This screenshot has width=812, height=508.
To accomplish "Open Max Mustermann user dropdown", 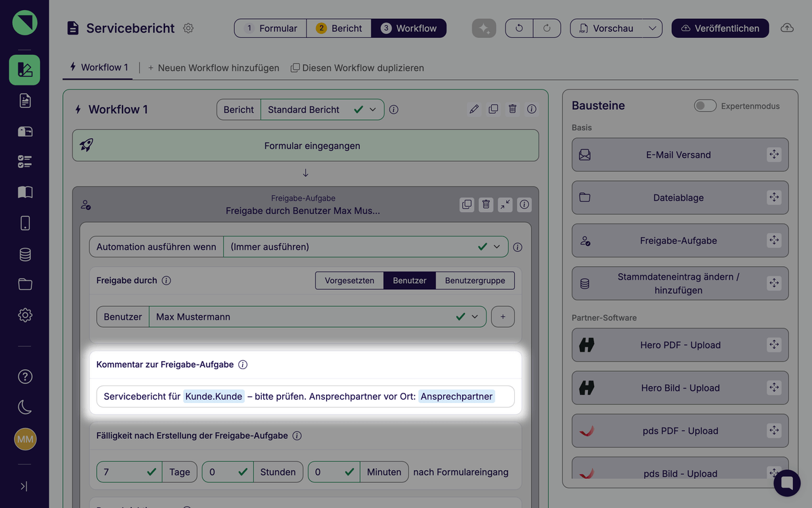I will coord(317,316).
